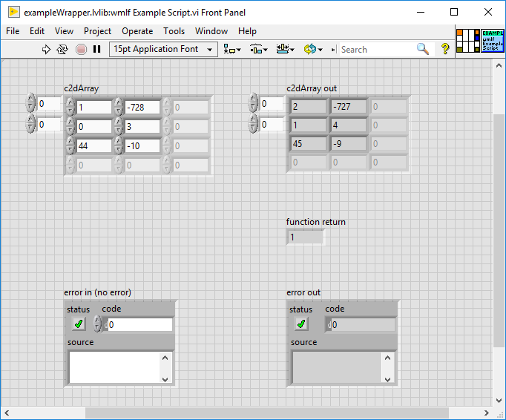Click the c2dArray label
Image resolution: width=506 pixels, height=420 pixels.
pos(82,88)
